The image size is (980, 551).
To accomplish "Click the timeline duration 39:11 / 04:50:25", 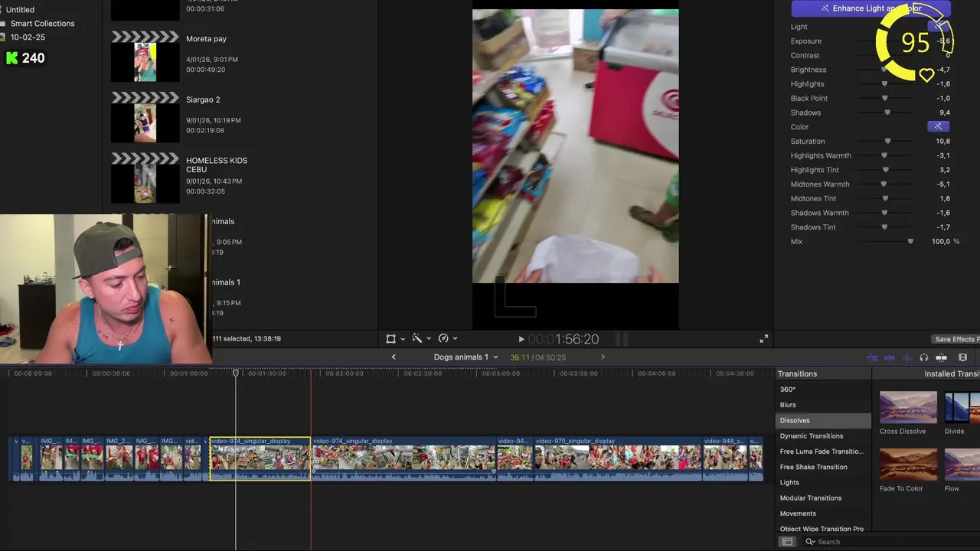I will pyautogui.click(x=538, y=357).
